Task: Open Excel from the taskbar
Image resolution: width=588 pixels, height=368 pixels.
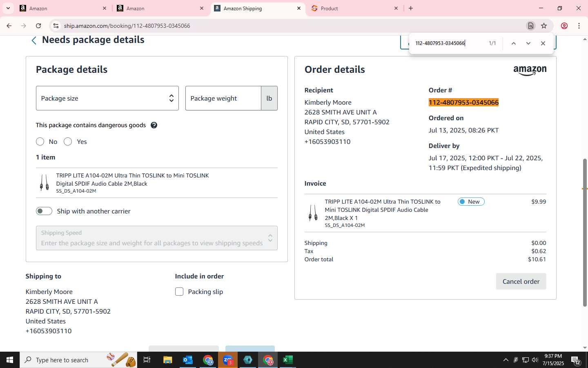Action: click(x=288, y=360)
